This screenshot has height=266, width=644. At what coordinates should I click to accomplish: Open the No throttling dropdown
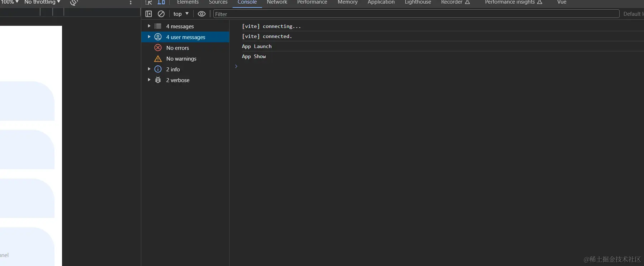tap(42, 2)
